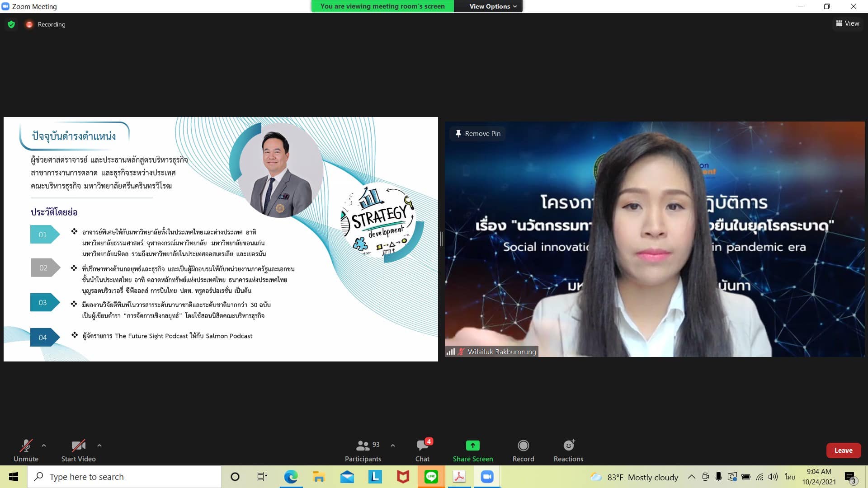Open Adobe Acrobat in taskbar
This screenshot has width=868, height=488.
point(459,477)
